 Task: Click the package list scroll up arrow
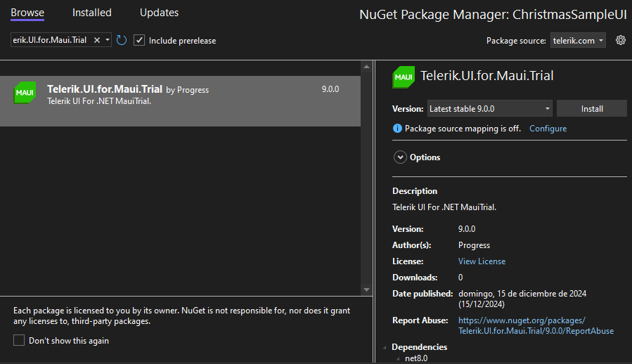(366, 67)
